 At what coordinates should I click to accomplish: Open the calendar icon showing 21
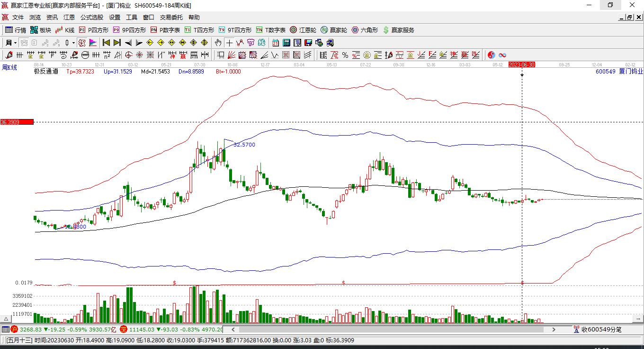tap(276, 43)
